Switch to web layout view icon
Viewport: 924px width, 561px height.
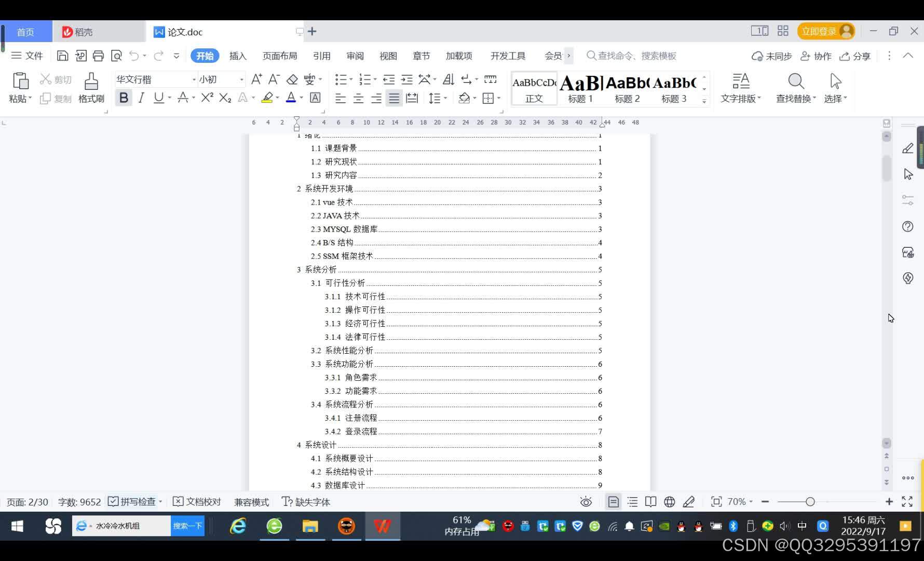click(x=670, y=502)
